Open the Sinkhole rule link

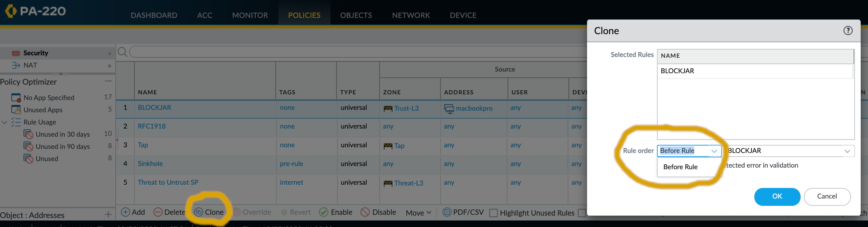[150, 164]
